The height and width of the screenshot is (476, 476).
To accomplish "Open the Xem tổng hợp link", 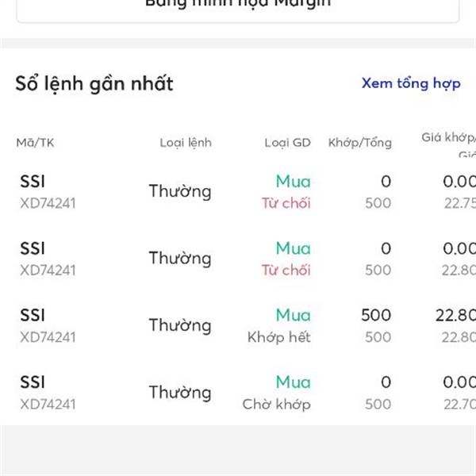I will [411, 83].
